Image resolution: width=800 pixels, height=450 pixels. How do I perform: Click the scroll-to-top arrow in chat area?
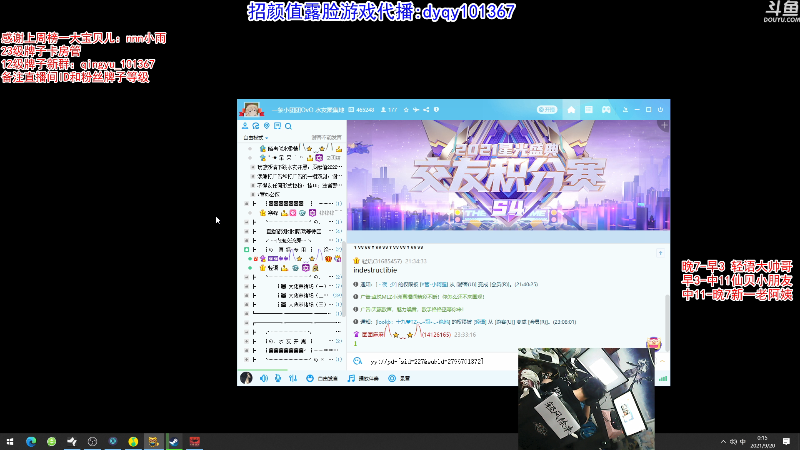660,253
